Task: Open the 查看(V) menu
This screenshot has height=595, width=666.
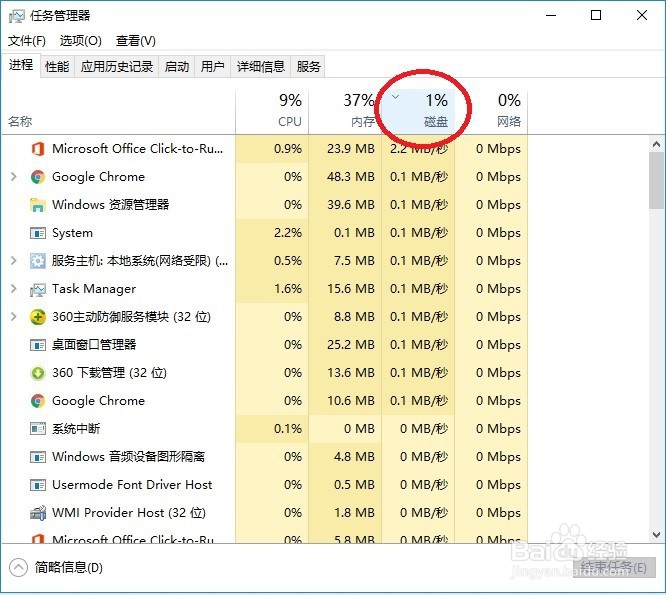Action: pyautogui.click(x=136, y=41)
